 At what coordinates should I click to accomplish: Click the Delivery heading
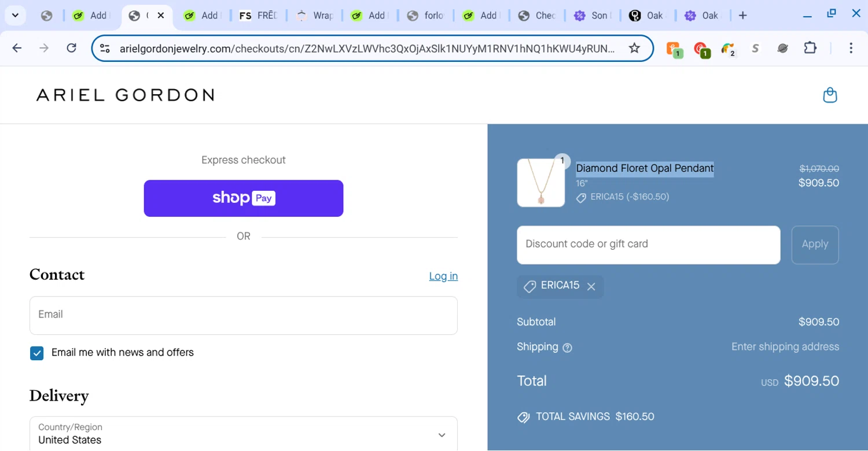[x=59, y=396]
